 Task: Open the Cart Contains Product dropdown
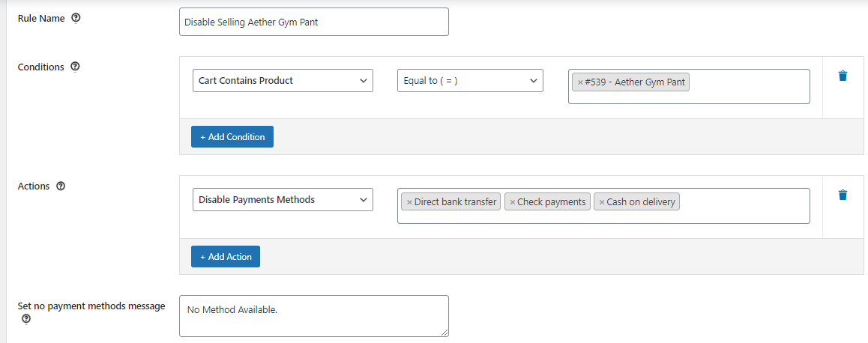pos(283,81)
